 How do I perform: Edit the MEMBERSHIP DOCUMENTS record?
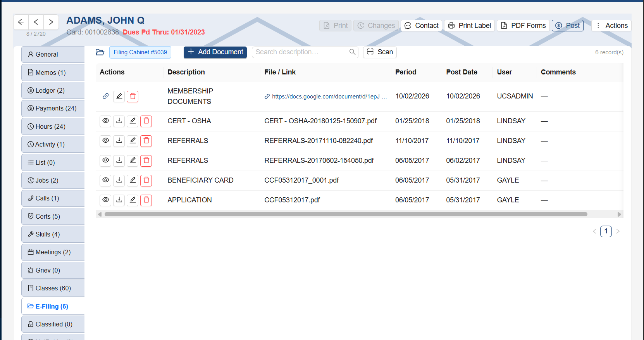click(119, 96)
